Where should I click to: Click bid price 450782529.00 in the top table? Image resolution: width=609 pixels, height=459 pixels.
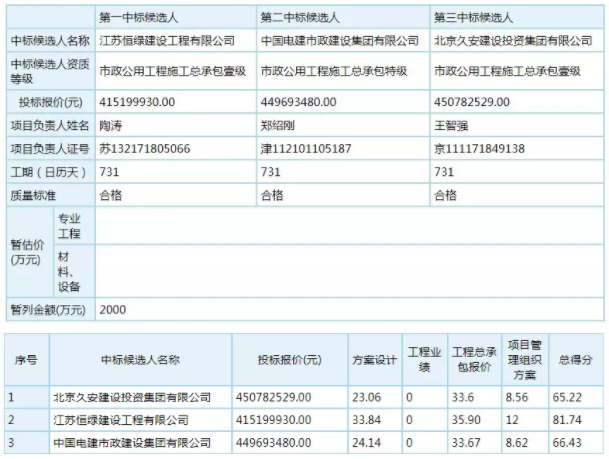472,102
